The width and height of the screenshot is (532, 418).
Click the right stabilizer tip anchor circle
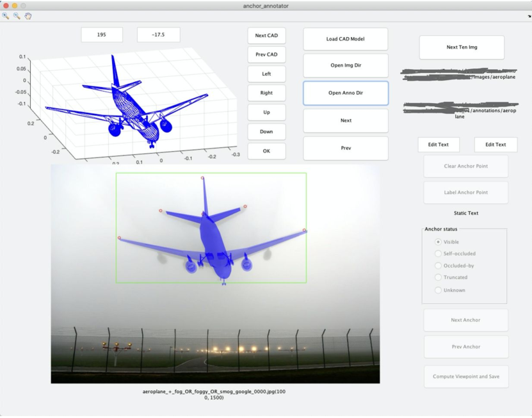[x=245, y=206]
